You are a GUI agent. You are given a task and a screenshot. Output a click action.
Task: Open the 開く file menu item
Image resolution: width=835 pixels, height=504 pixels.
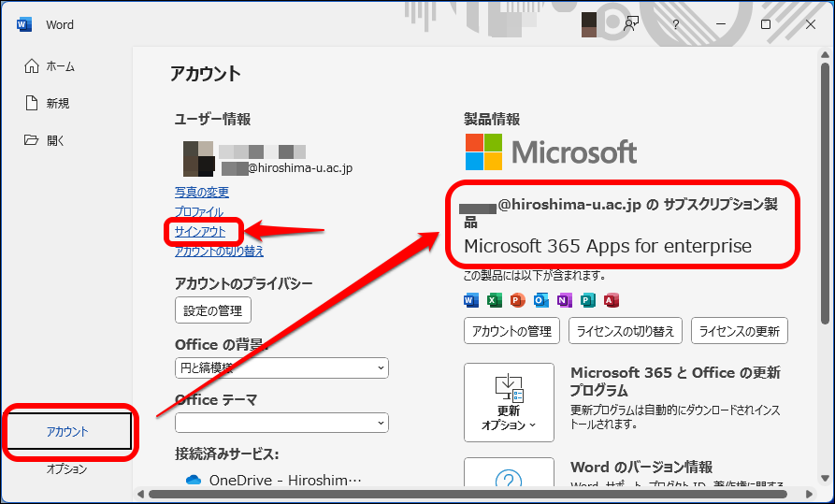tap(45, 140)
